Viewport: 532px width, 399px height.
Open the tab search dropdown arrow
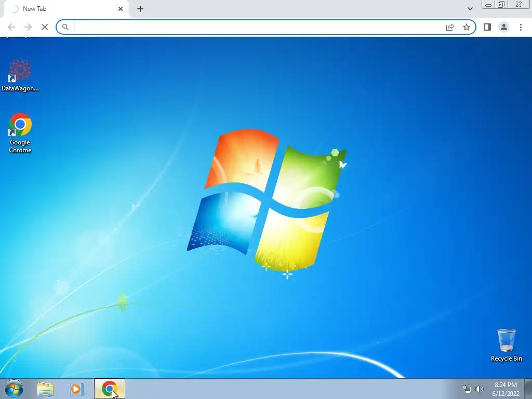pos(470,9)
